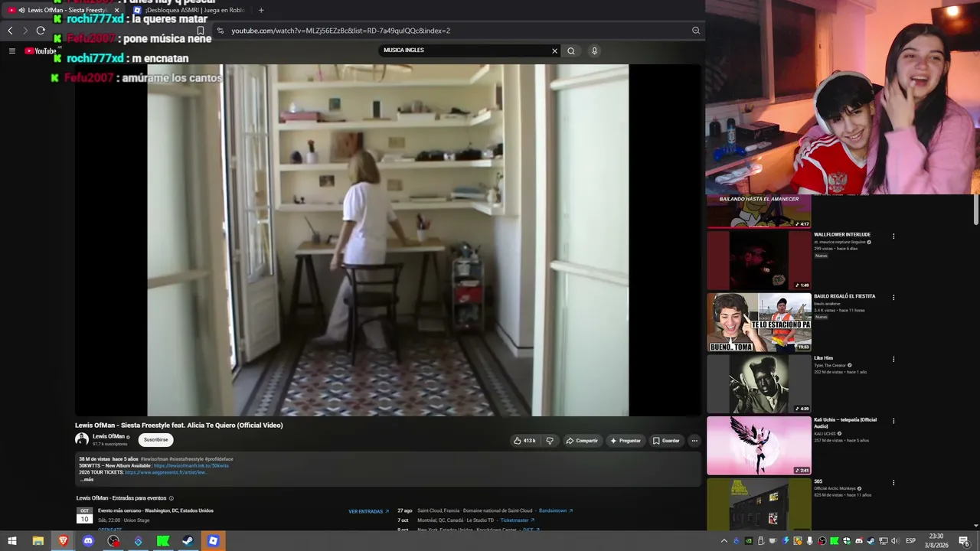This screenshot has height=551, width=980.
Task: Open options menu for Kali Uchis telepatía
Action: [x=893, y=421]
